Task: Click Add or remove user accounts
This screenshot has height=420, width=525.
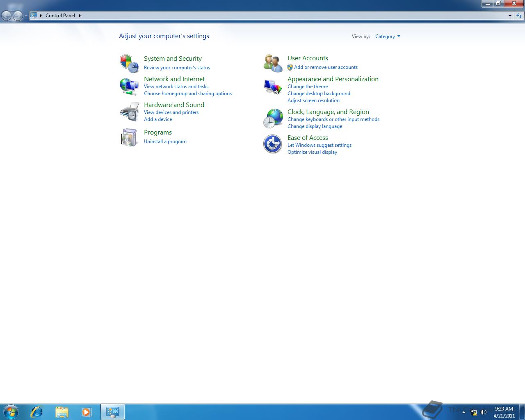Action: [x=326, y=67]
